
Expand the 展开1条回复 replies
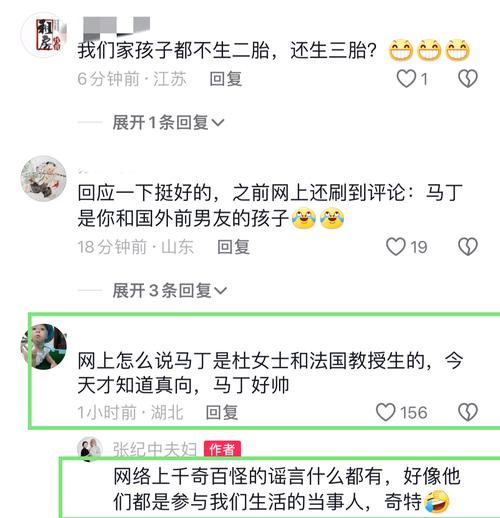(x=168, y=122)
